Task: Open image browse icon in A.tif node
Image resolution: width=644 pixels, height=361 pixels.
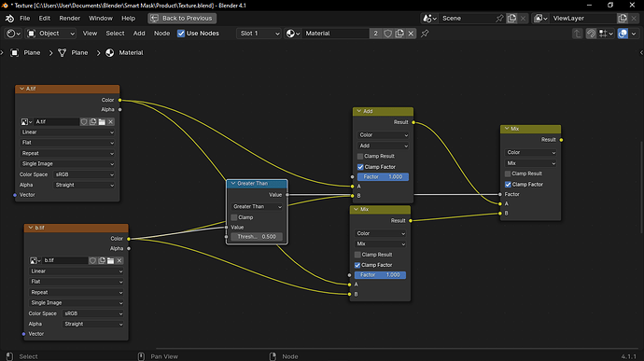Action: (26, 122)
